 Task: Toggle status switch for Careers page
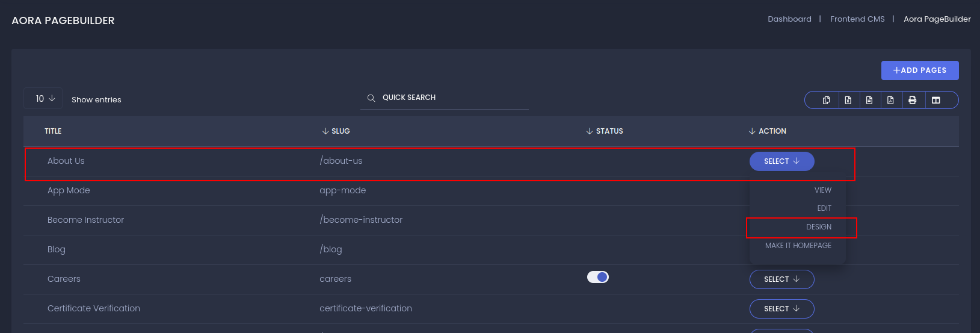(x=598, y=277)
